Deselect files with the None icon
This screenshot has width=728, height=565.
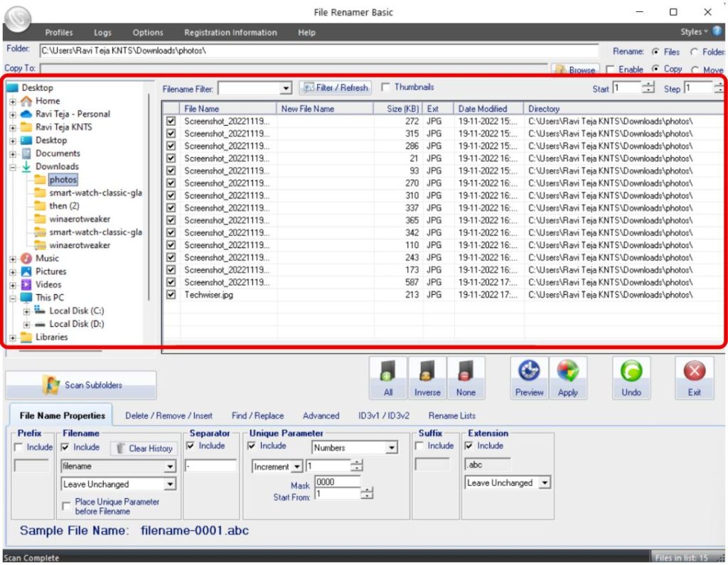pos(466,377)
